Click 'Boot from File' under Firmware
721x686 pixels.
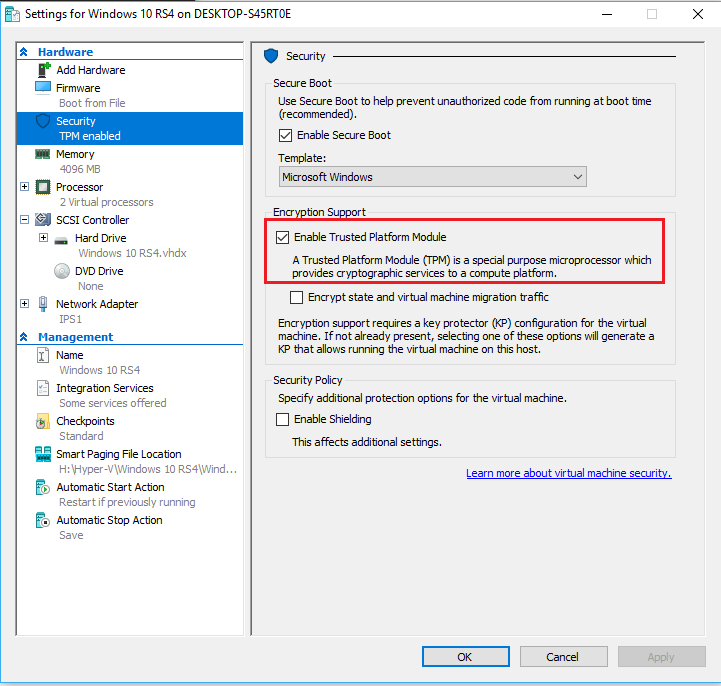(92, 103)
